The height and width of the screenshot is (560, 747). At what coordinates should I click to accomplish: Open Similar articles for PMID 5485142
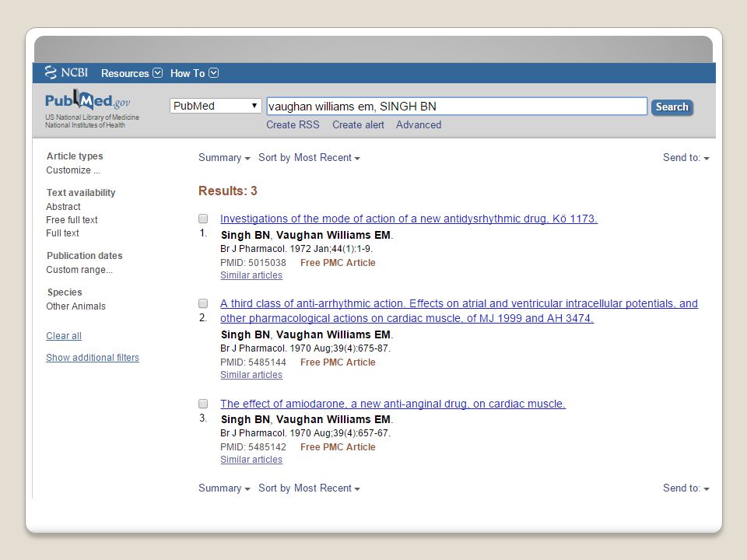251,460
